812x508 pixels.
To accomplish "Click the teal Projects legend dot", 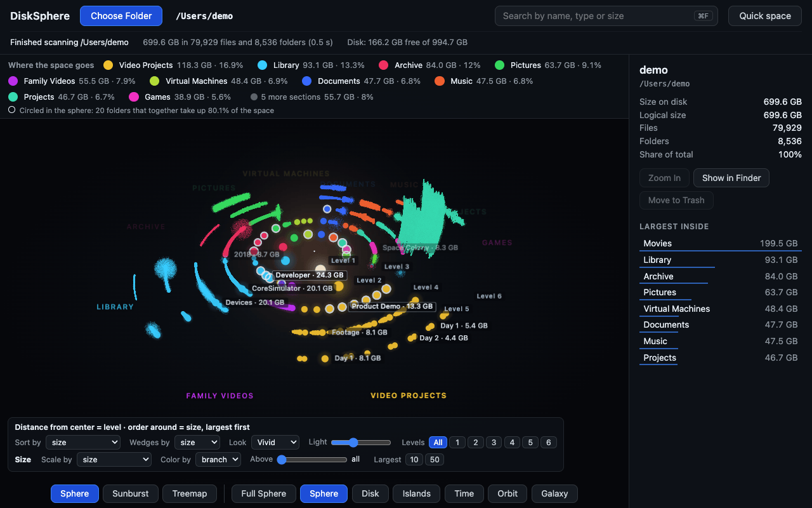I will click(x=13, y=97).
